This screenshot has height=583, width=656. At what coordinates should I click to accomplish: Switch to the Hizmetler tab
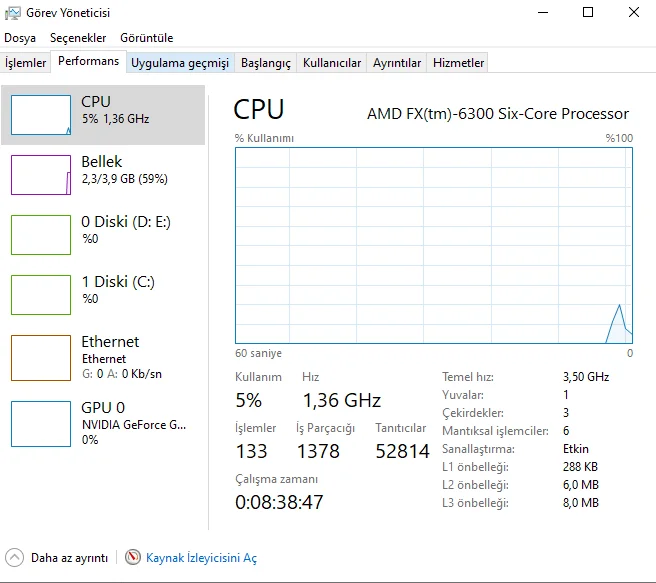pyautogui.click(x=458, y=63)
